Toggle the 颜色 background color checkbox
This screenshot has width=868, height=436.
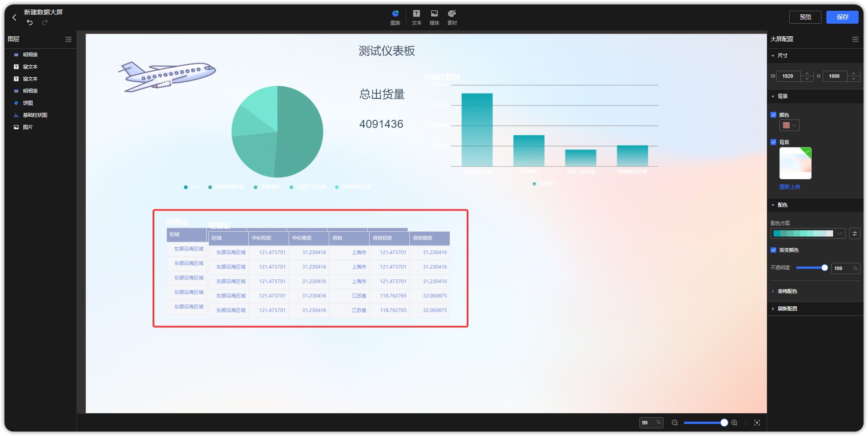point(773,115)
